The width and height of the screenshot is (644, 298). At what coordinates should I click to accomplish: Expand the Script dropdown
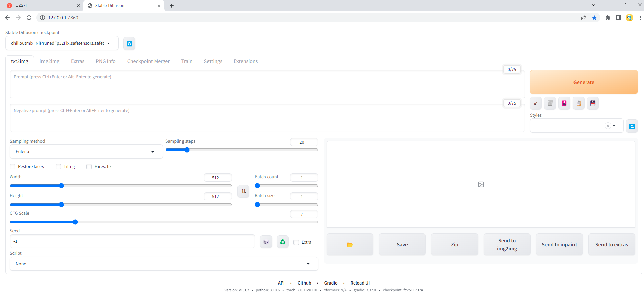(x=164, y=264)
